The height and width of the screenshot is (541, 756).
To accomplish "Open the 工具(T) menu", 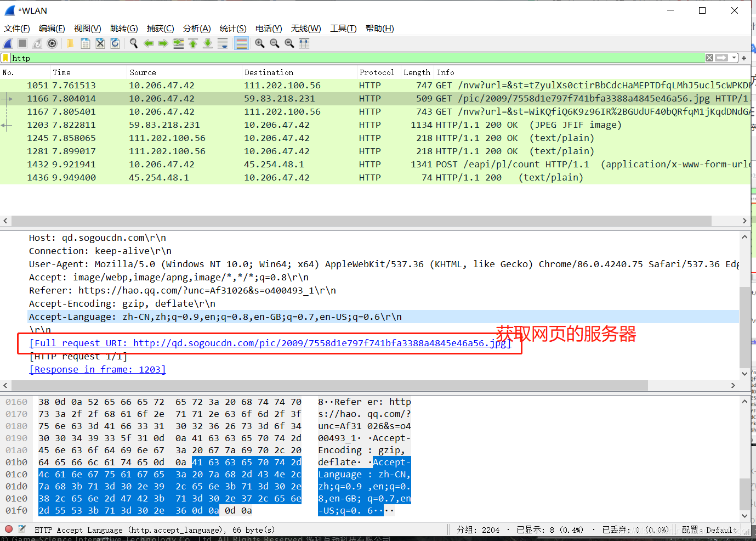I will tap(343, 29).
